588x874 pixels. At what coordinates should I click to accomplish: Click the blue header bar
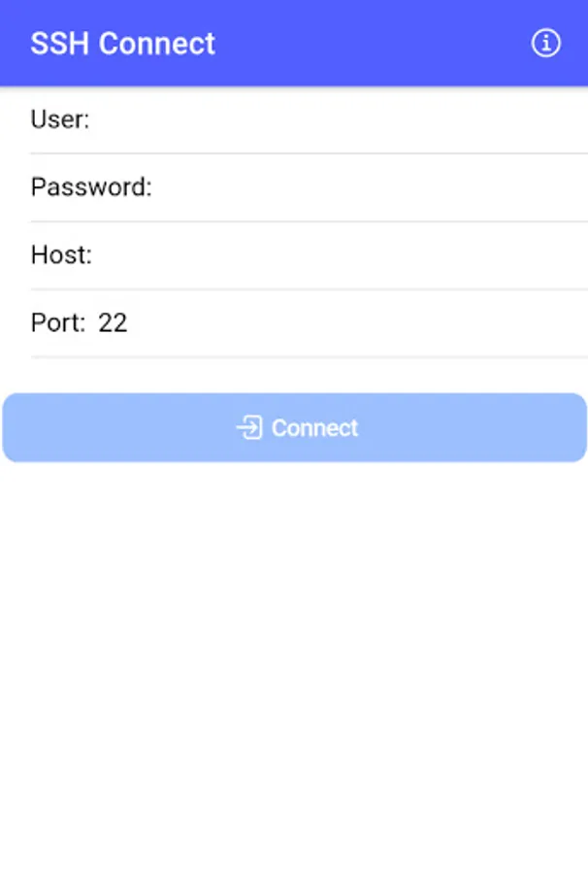point(294,43)
